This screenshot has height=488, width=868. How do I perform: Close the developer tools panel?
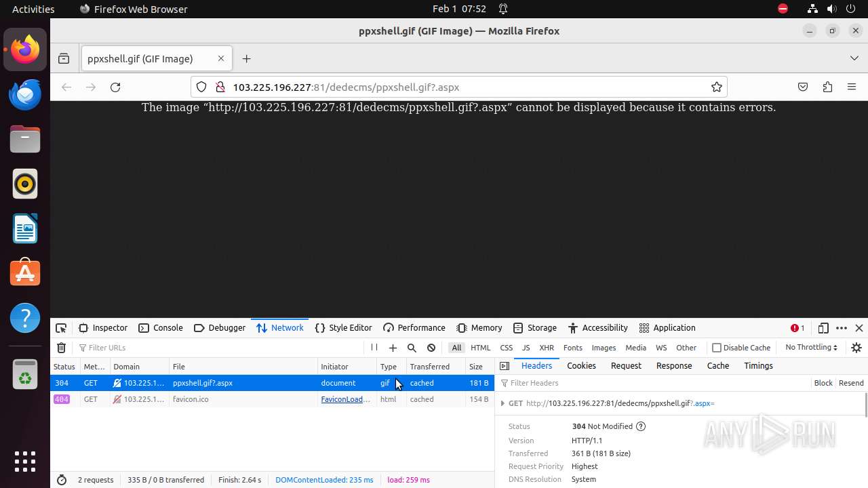[859, 328]
